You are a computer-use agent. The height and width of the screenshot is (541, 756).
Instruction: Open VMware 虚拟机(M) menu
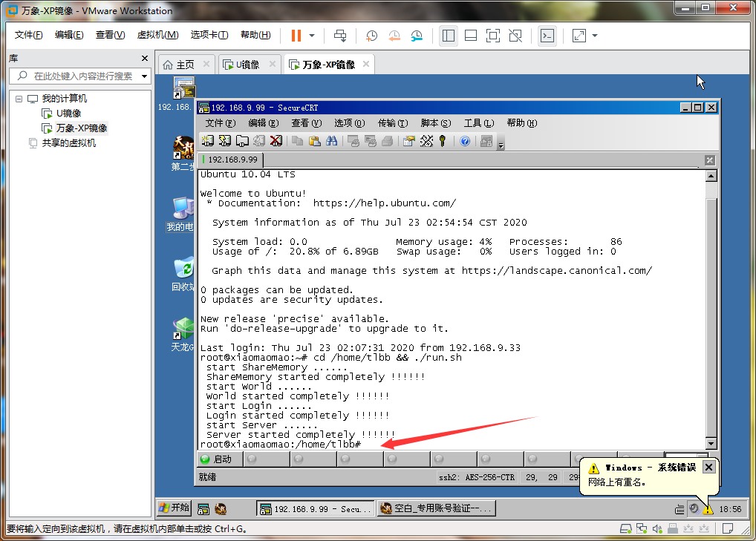[x=157, y=35]
